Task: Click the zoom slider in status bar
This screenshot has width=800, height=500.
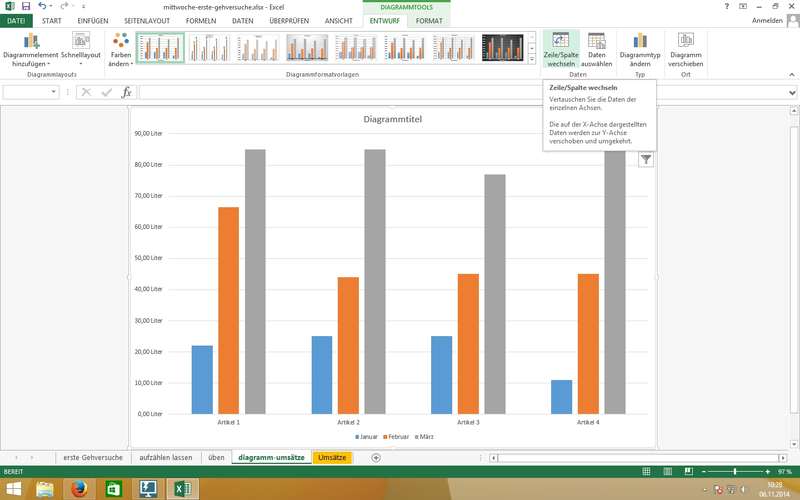Action: [x=736, y=470]
